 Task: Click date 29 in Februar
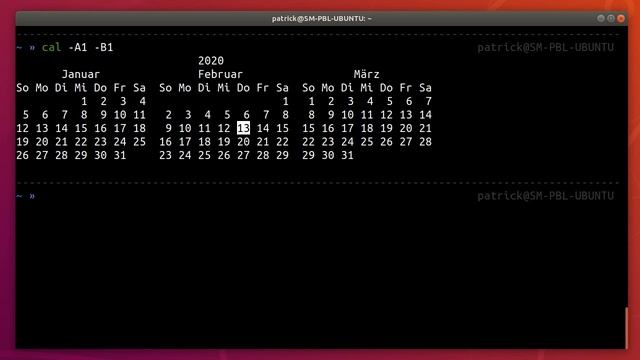click(282, 155)
